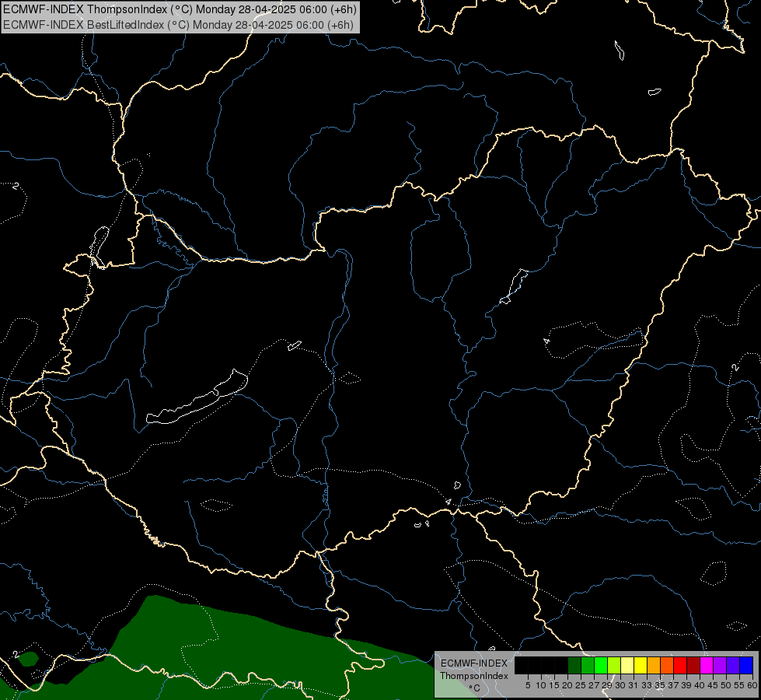Image resolution: width=761 pixels, height=700 pixels.
Task: Click the bright green 27–29 legend swatch
Action: tap(601, 665)
